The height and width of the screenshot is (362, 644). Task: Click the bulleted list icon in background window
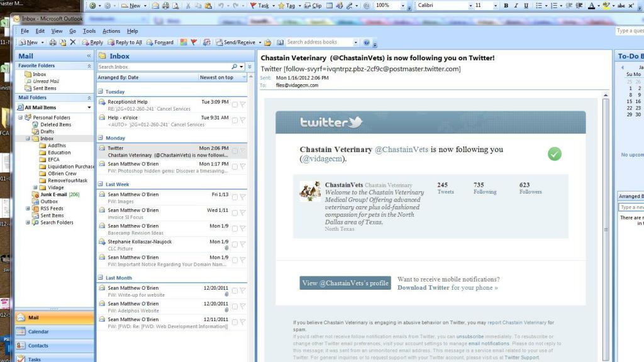[x=538, y=5]
